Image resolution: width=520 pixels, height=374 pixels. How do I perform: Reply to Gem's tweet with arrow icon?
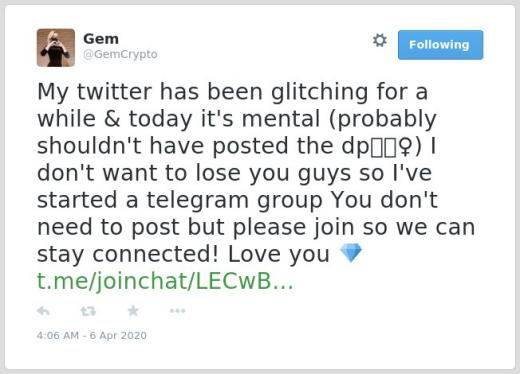(43, 311)
